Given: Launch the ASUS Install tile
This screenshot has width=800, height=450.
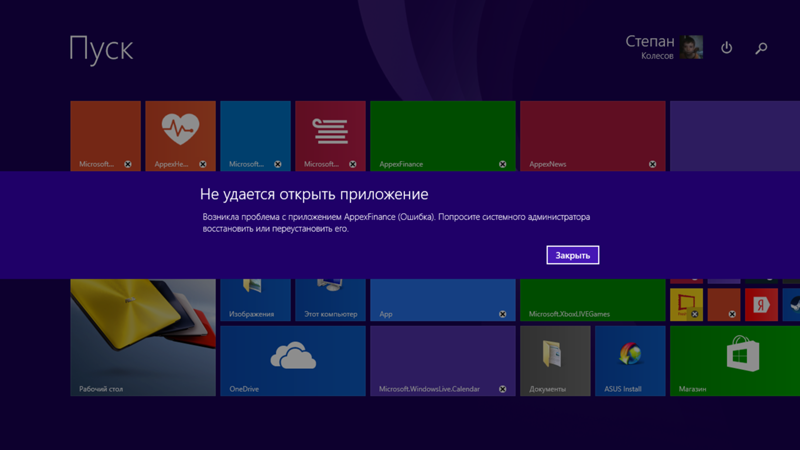Looking at the screenshot, I should 630,360.
